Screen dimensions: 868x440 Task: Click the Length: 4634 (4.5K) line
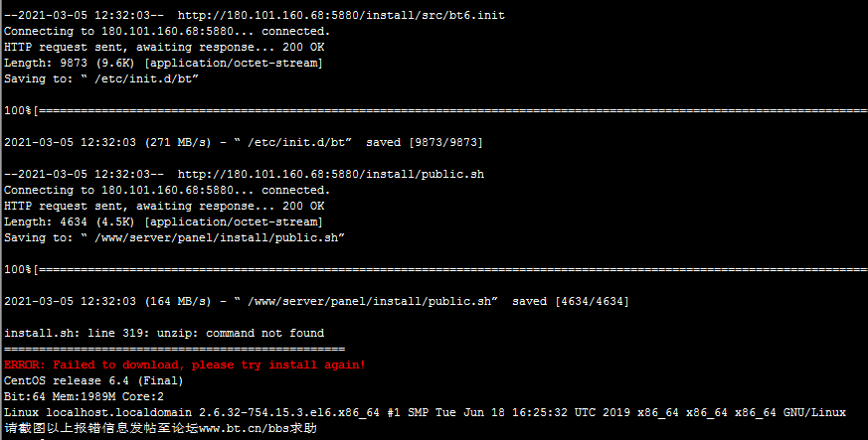coord(163,221)
